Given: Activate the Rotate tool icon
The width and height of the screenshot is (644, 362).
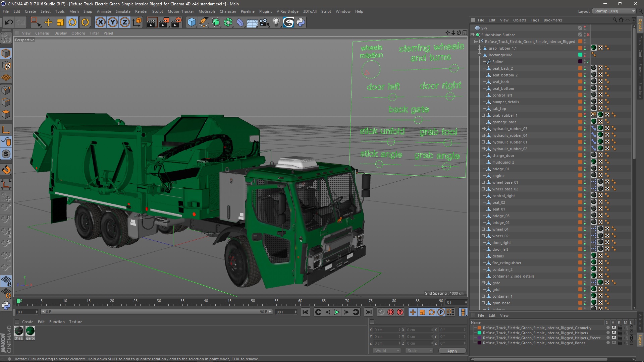Looking at the screenshot, I should (x=72, y=22).
